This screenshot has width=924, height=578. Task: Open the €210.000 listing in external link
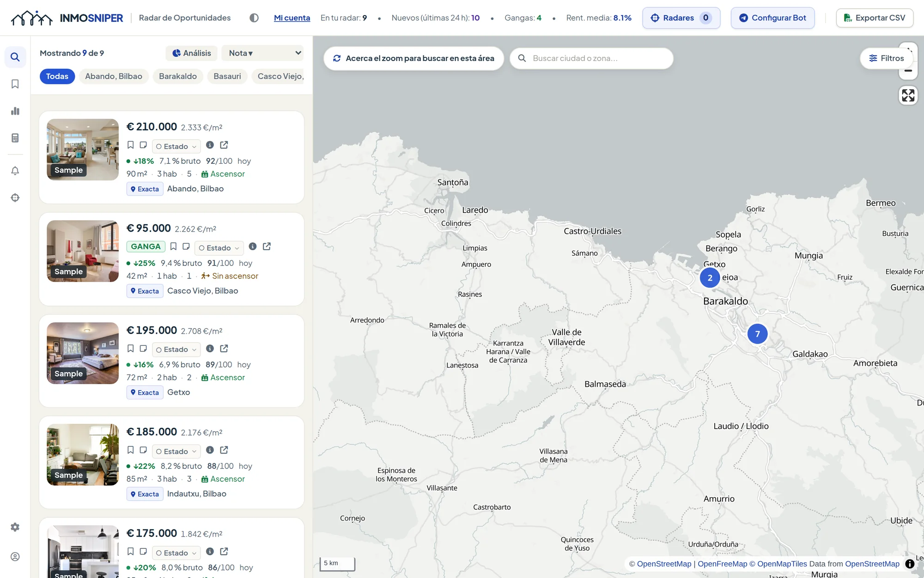click(224, 145)
